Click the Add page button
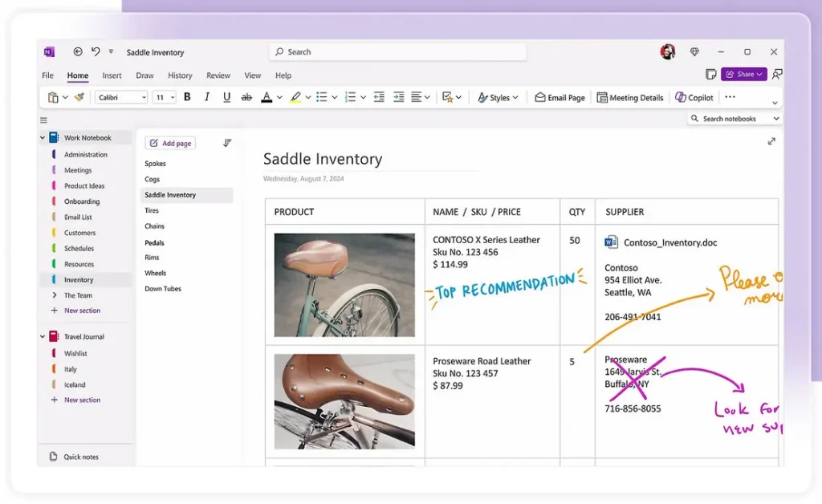 pos(170,143)
